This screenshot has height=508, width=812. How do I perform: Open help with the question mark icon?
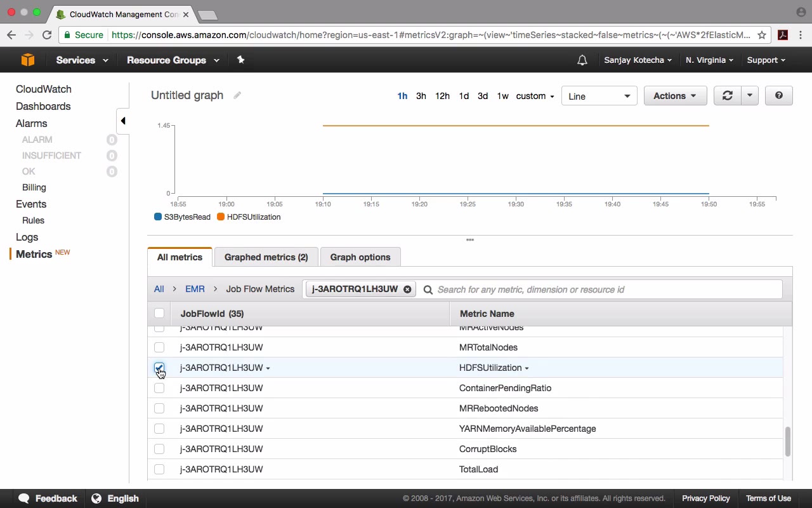pos(778,96)
